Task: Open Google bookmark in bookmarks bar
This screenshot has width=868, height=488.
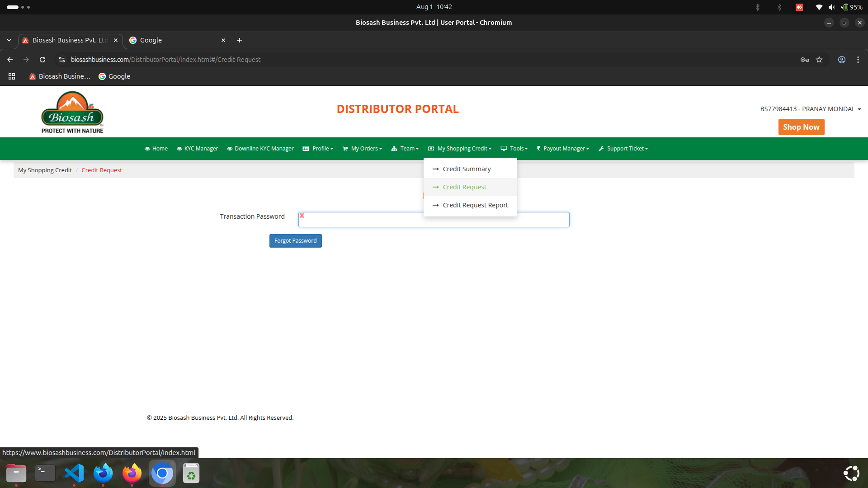Action: point(114,76)
